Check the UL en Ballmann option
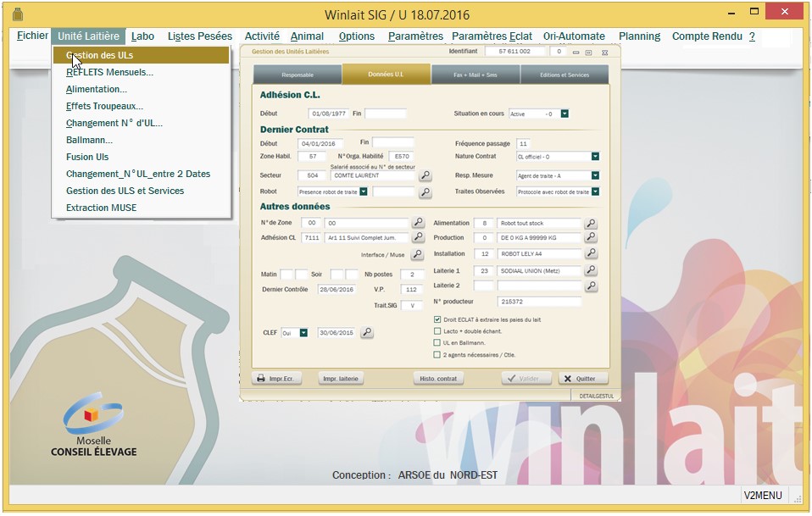The width and height of the screenshot is (812, 516). [437, 342]
